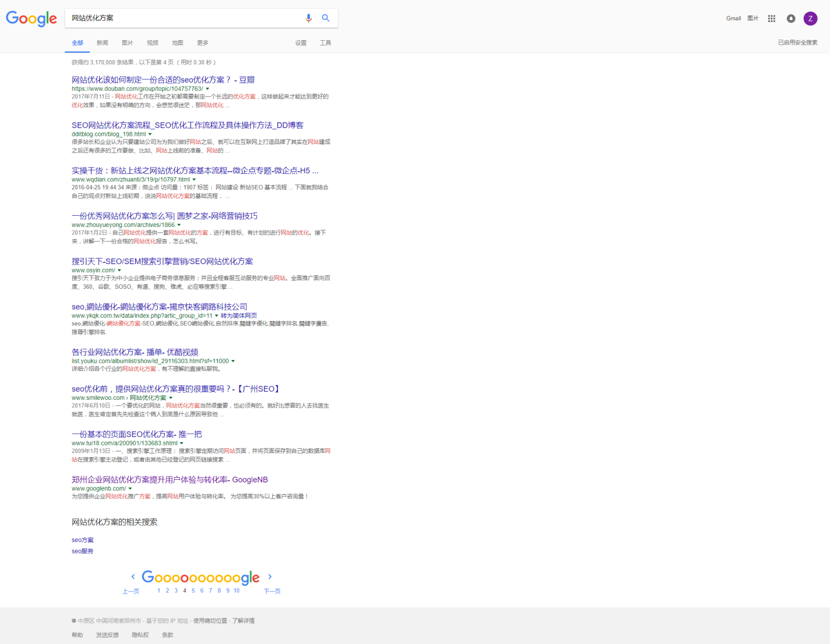
Task: Open the 微企点 result title
Action: pos(195,171)
